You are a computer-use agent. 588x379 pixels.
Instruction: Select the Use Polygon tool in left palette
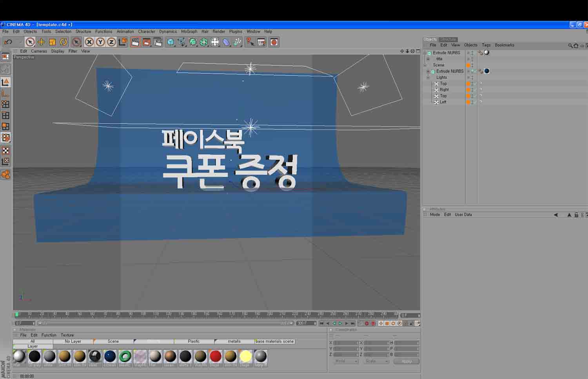coord(5,126)
